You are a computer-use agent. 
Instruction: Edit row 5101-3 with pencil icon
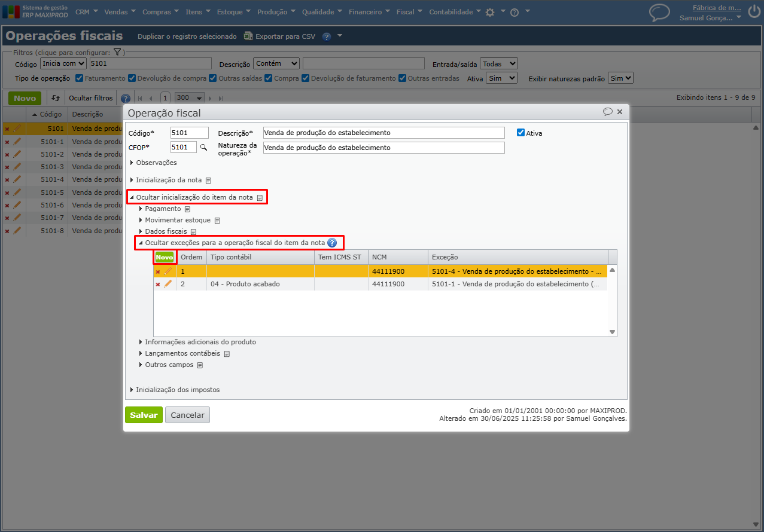(17, 167)
